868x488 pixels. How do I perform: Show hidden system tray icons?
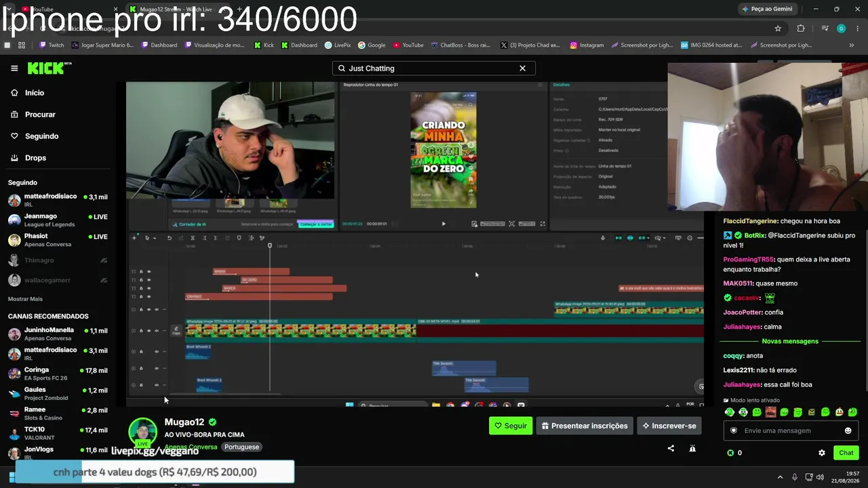[x=780, y=477]
